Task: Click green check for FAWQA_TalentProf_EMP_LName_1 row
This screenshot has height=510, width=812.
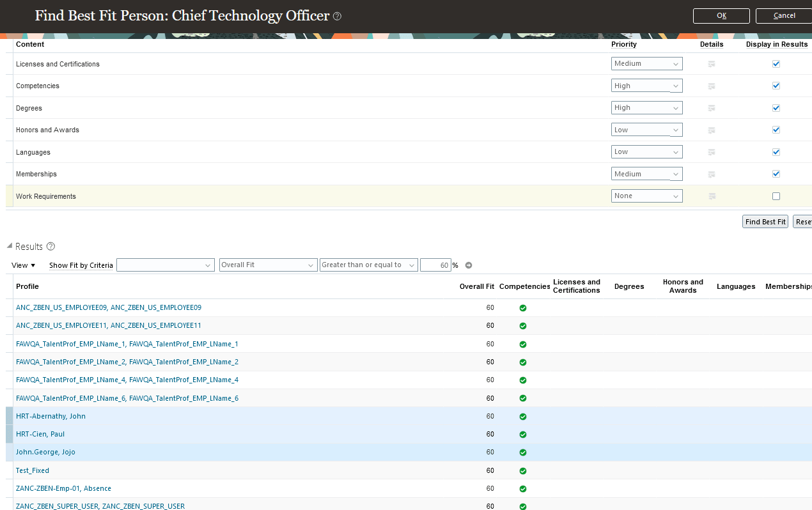Action: (x=523, y=344)
